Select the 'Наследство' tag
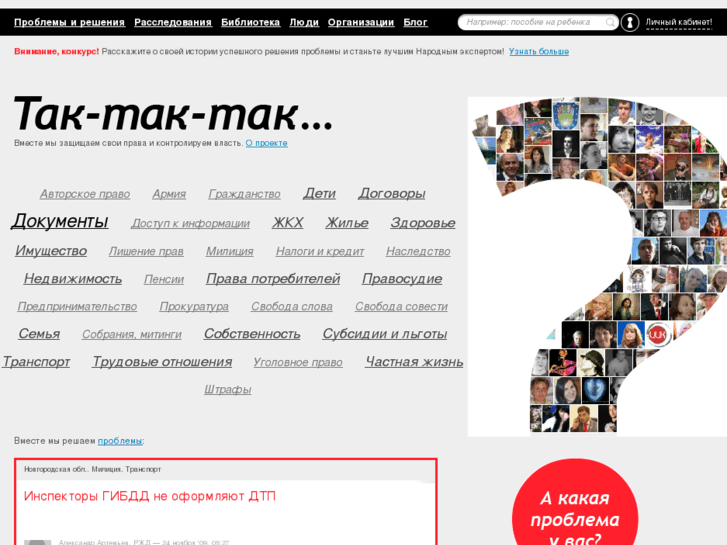The height and width of the screenshot is (545, 727). [418, 251]
